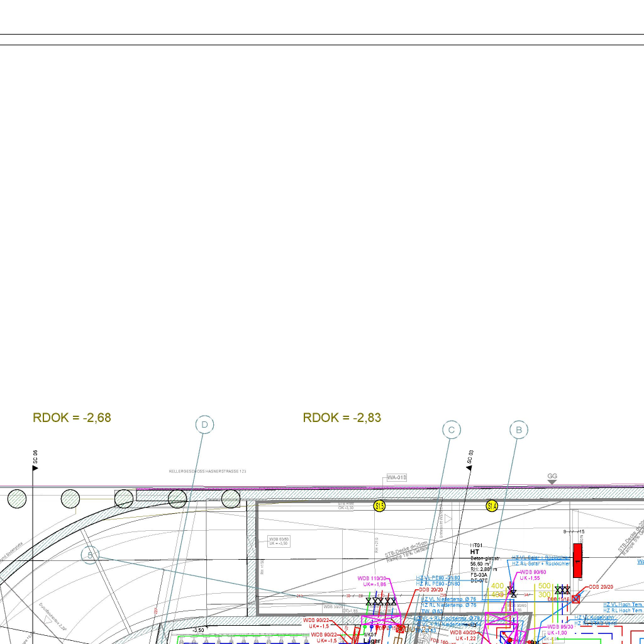Click the WA-01B wall tag
This screenshot has width=644, height=644.
tap(397, 478)
